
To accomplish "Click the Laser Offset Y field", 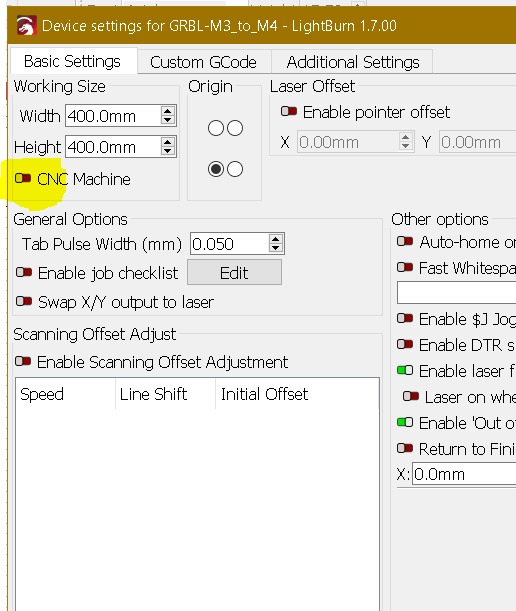I will (x=478, y=142).
